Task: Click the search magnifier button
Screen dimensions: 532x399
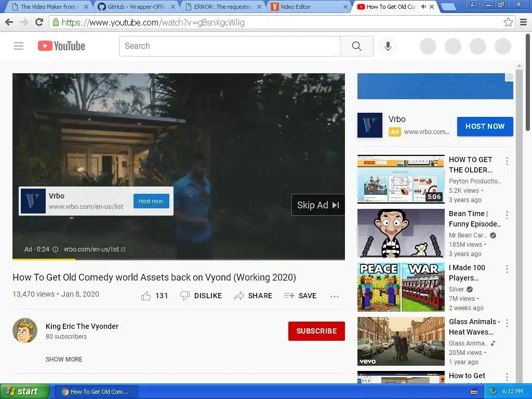Action: click(356, 46)
